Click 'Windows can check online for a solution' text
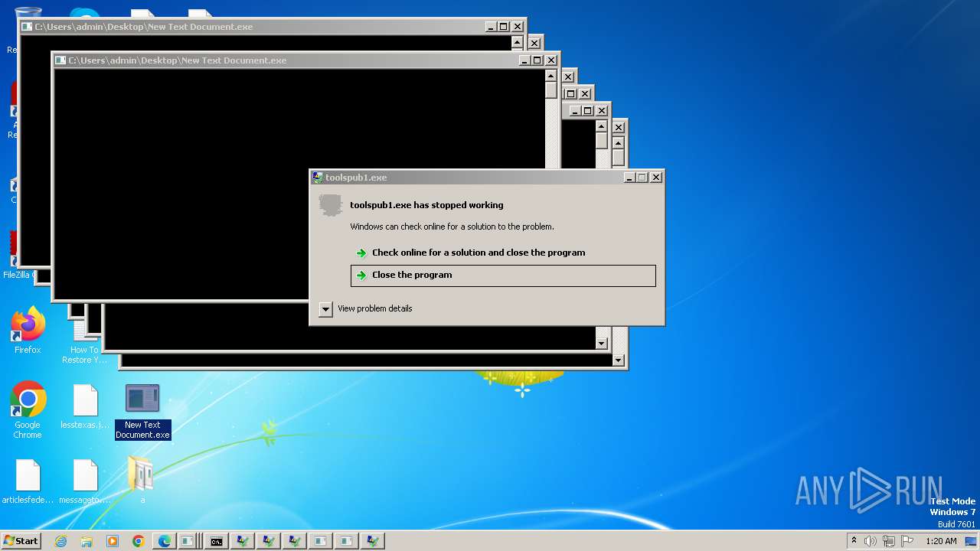The width and height of the screenshot is (980, 551). coord(452,227)
